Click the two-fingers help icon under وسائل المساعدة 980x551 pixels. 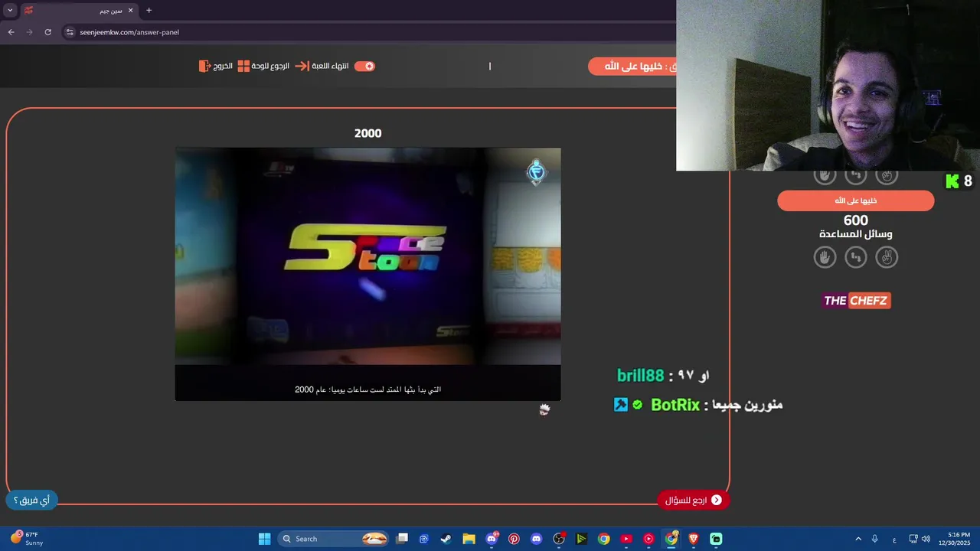pyautogui.click(x=887, y=257)
